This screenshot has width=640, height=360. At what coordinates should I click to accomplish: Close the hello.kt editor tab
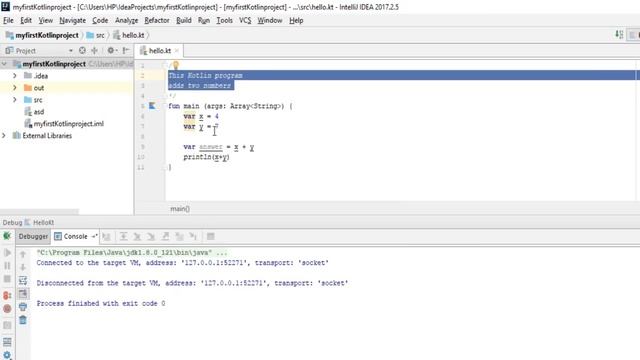[177, 51]
